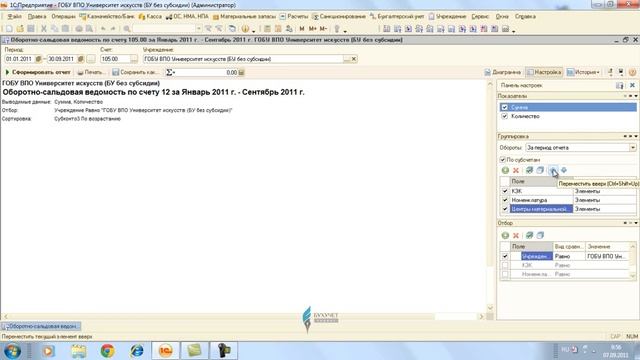Screen dimensions: 640x360
Task: Uncheck the Номенклатура grouping row
Action: tap(505, 200)
